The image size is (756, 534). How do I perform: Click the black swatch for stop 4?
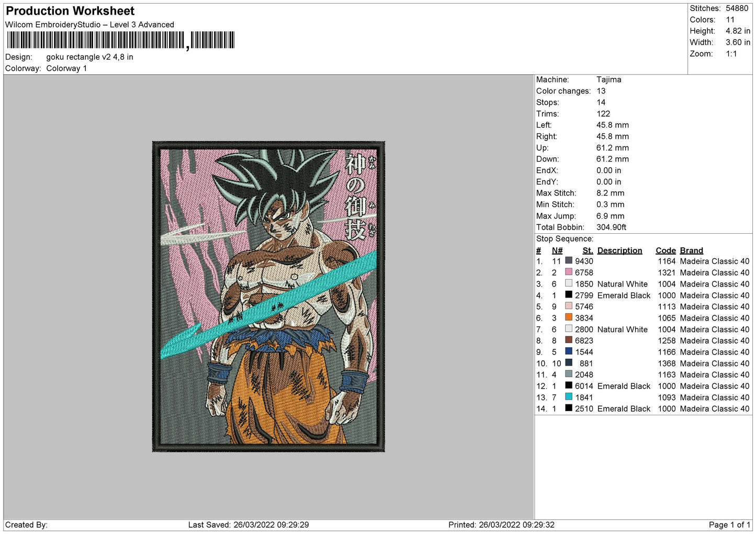tap(568, 294)
